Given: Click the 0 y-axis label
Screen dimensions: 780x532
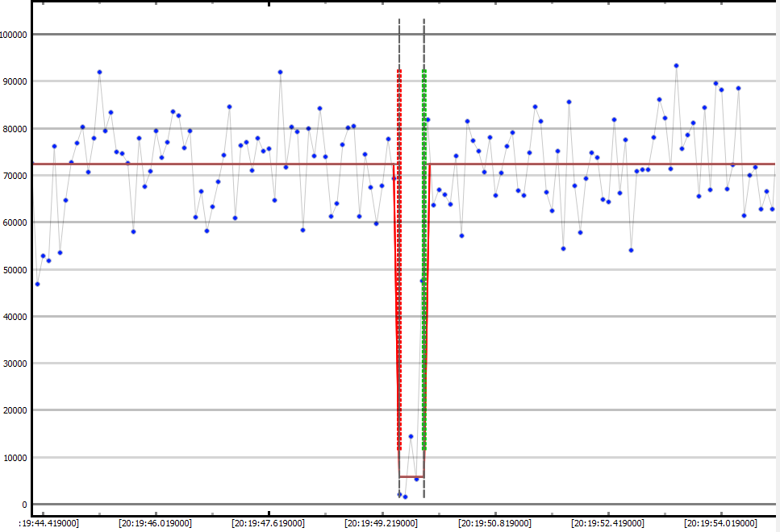Looking at the screenshot, I should 24,505.
